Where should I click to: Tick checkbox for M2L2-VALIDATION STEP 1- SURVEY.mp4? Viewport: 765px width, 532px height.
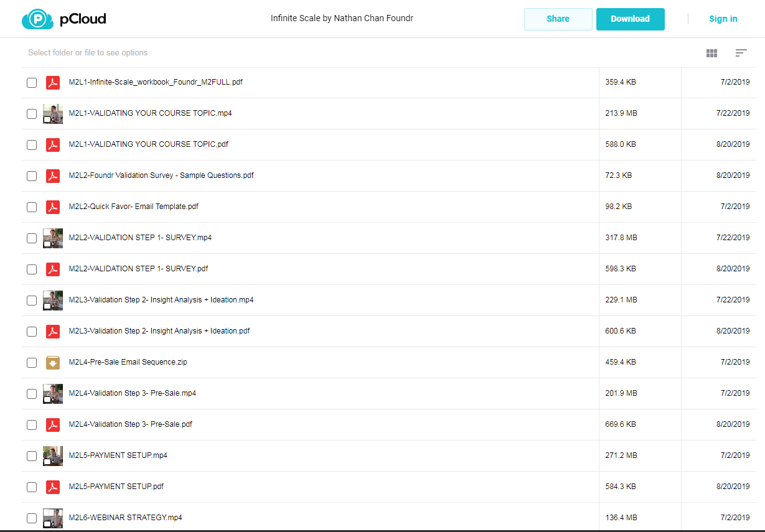point(32,238)
